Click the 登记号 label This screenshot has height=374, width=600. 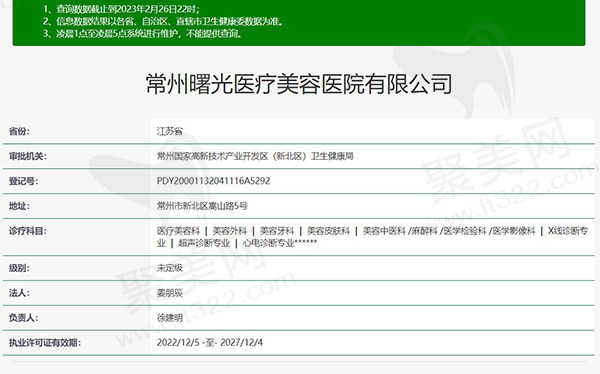[23, 181]
